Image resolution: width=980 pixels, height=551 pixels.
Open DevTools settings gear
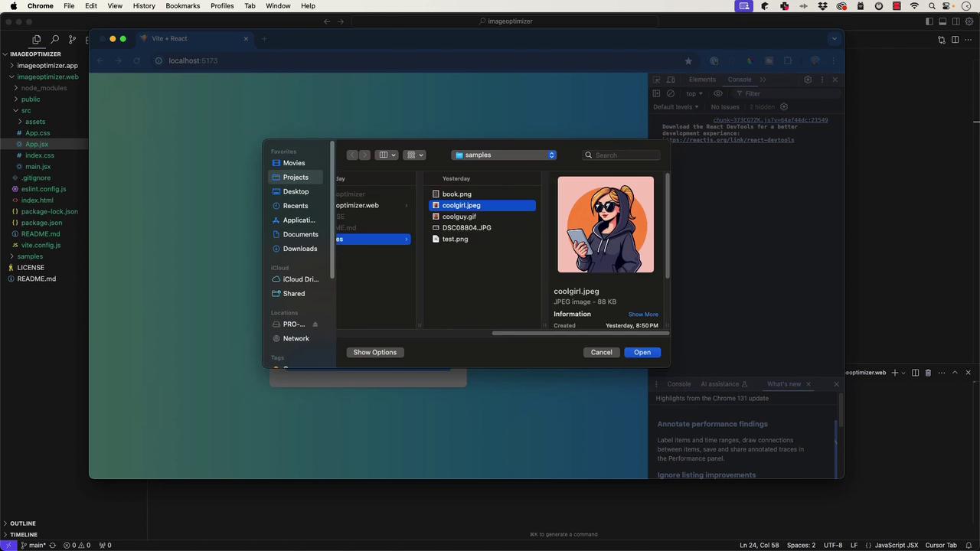coord(808,80)
